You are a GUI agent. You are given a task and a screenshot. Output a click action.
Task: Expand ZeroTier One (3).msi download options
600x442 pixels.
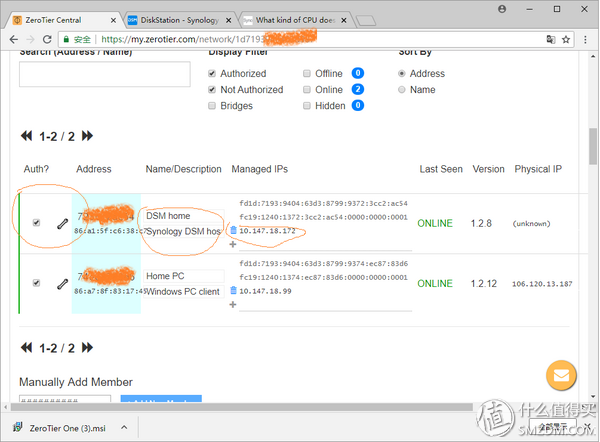coord(124,427)
